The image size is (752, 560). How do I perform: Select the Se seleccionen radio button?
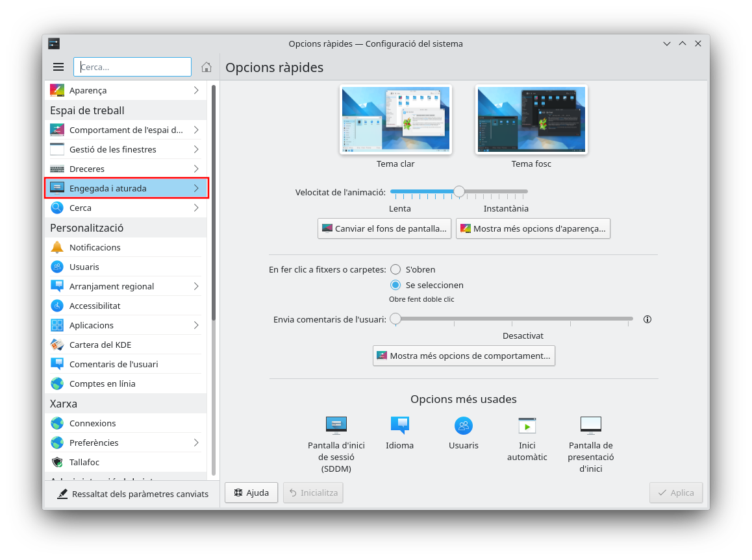(x=395, y=285)
